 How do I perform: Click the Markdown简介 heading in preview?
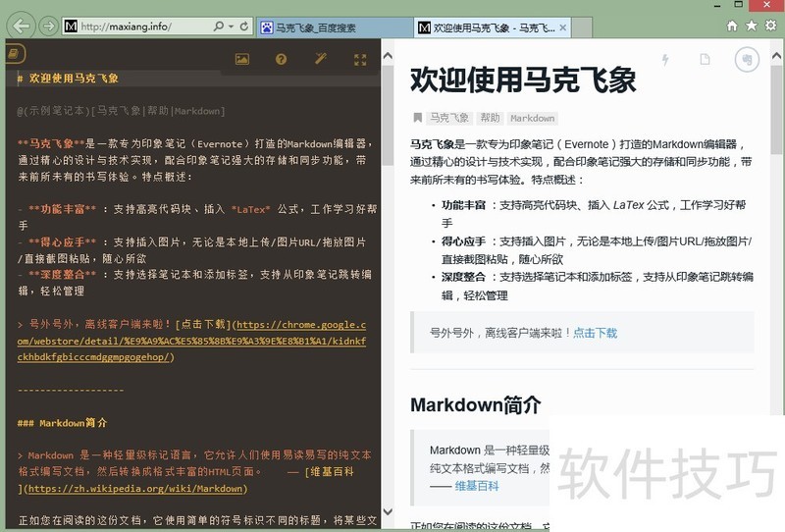click(476, 404)
